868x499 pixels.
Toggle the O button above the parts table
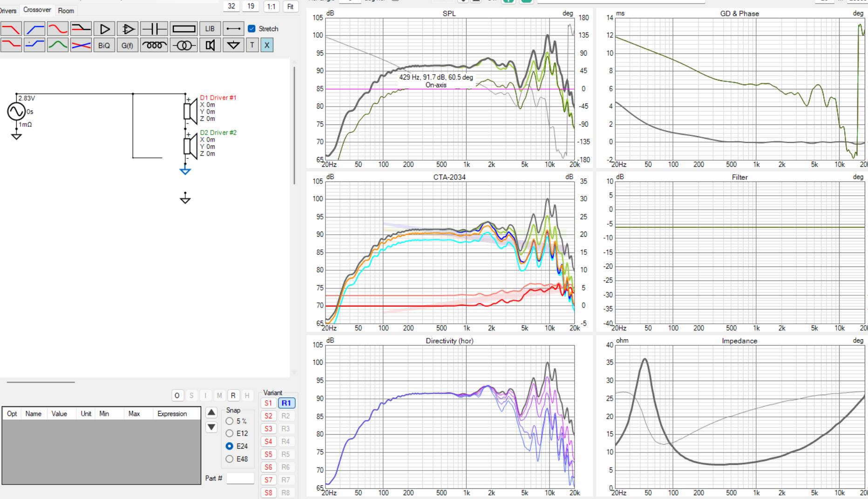coord(177,396)
